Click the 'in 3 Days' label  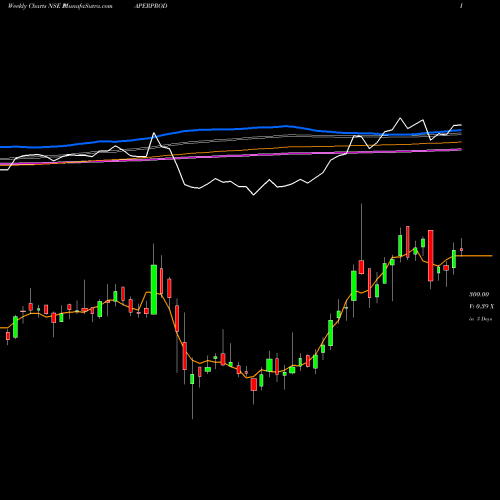tap(480, 319)
